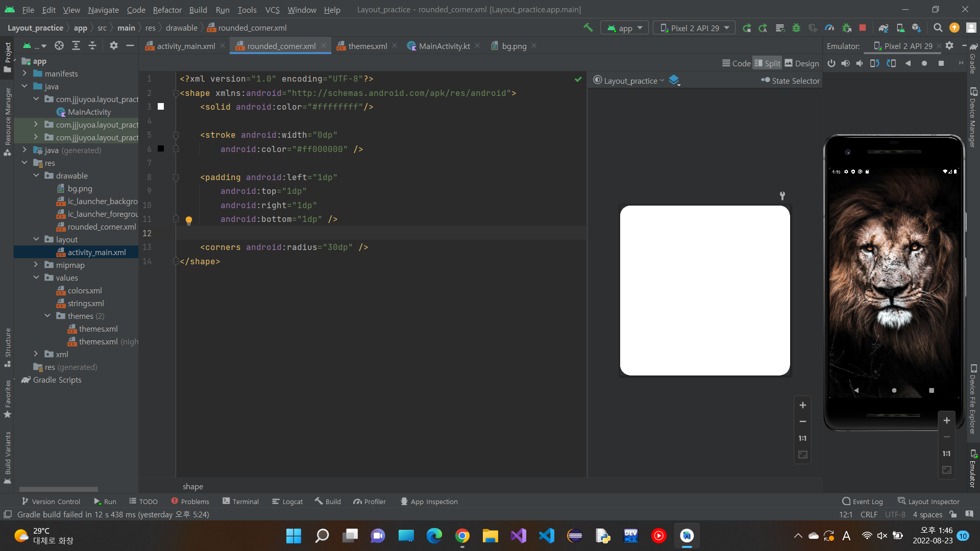Viewport: 980px width, 551px height.
Task: Toggle the State Selector
Action: [x=790, y=81]
